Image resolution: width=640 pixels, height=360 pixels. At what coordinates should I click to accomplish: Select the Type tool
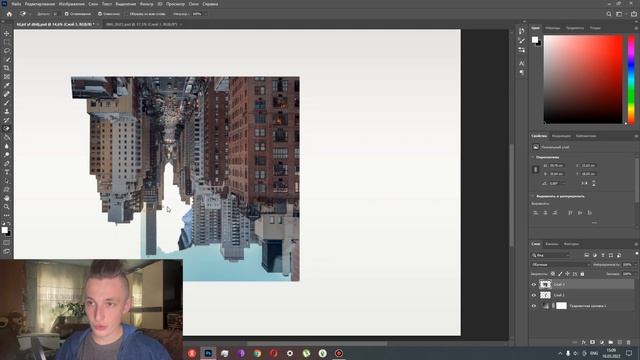pyautogui.click(x=7, y=172)
